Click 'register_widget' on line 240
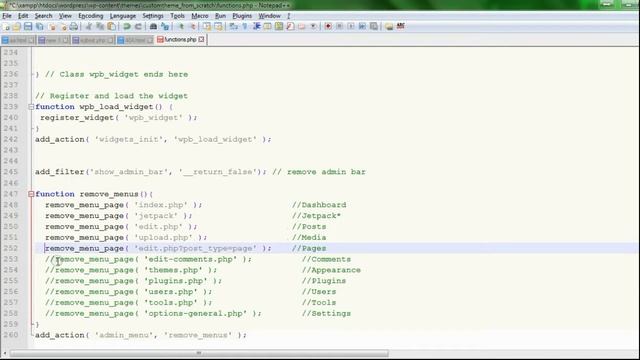The height and width of the screenshot is (360, 640). (x=77, y=118)
